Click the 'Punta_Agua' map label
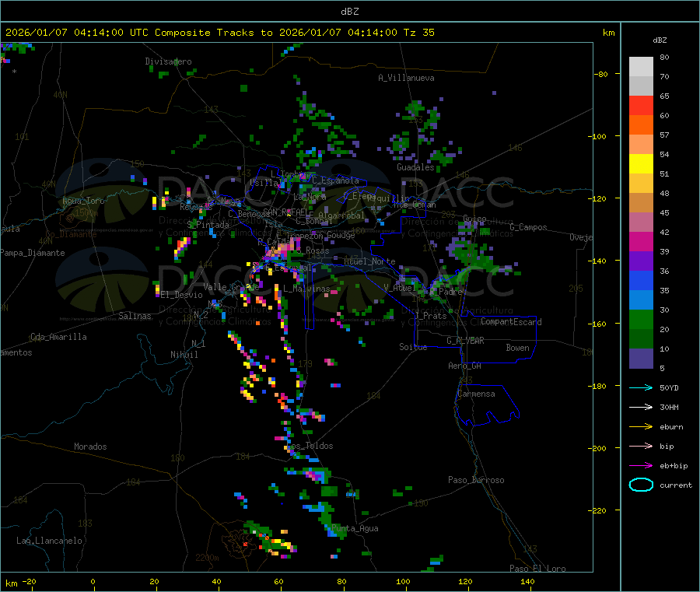The height and width of the screenshot is (592, 700). pyautogui.click(x=355, y=529)
